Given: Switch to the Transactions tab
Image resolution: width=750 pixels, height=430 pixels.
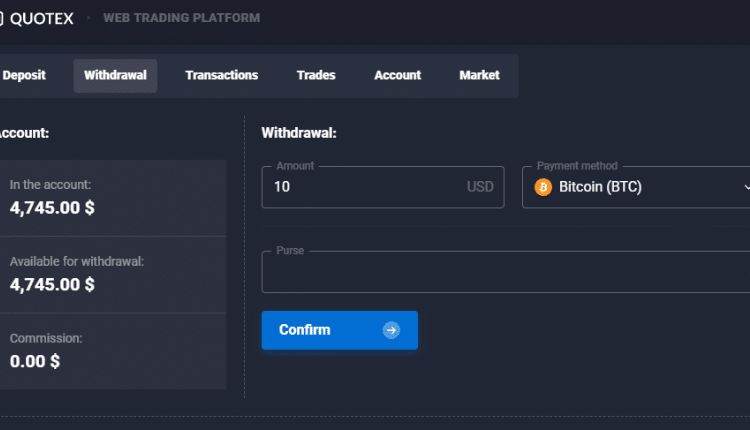Looking at the screenshot, I should click(221, 75).
